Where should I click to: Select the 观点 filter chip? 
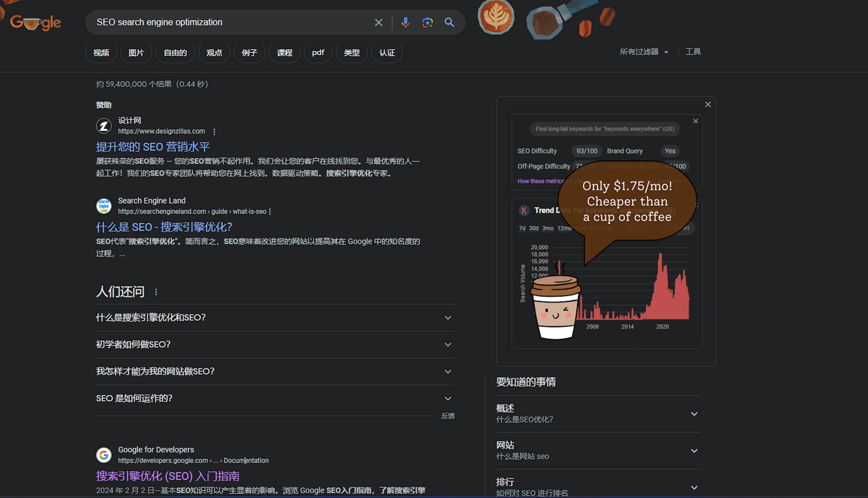[214, 53]
